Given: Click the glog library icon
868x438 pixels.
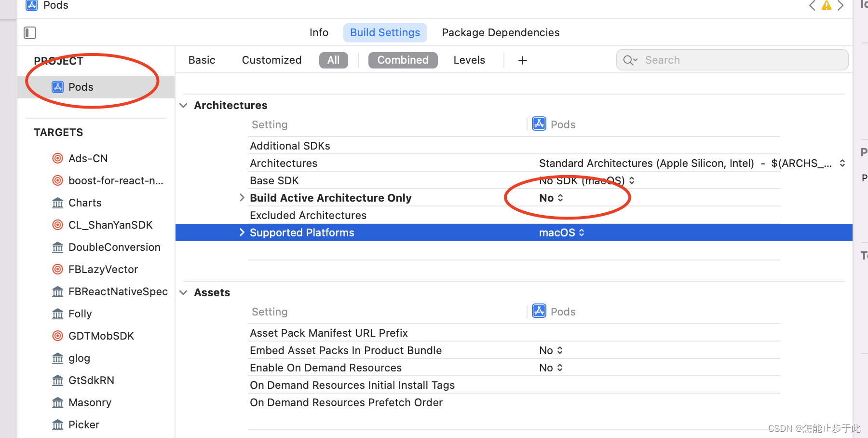Looking at the screenshot, I should coord(57,358).
